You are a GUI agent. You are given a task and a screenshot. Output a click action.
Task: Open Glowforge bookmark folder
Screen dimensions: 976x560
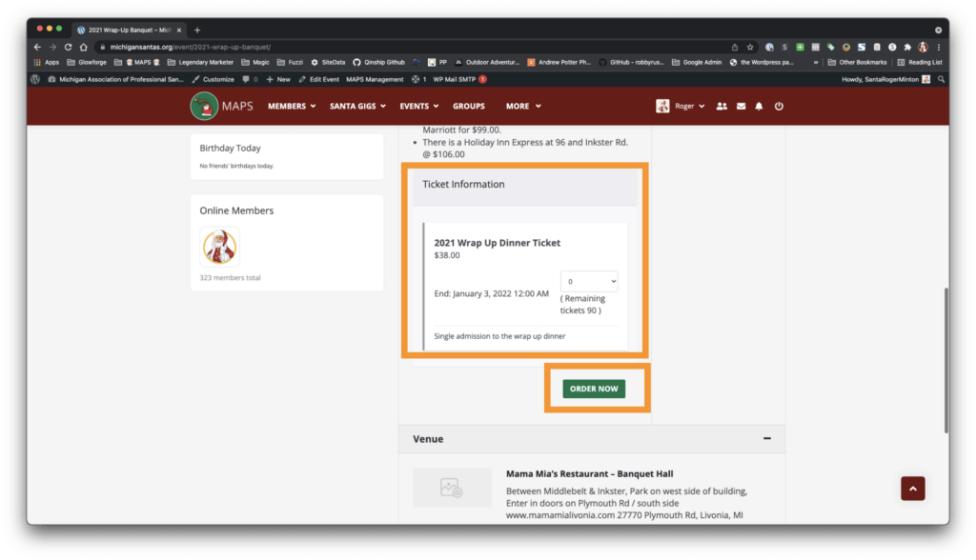87,62
